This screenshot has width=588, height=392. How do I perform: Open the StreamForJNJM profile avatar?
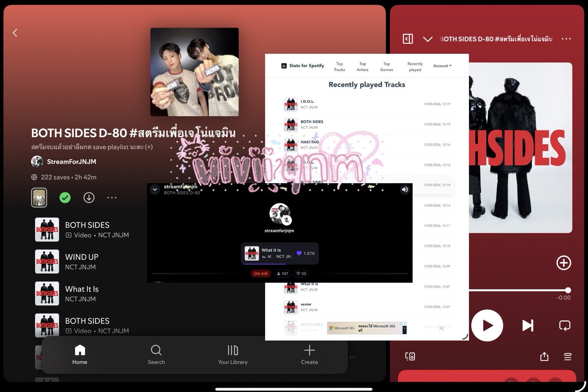[37, 162]
